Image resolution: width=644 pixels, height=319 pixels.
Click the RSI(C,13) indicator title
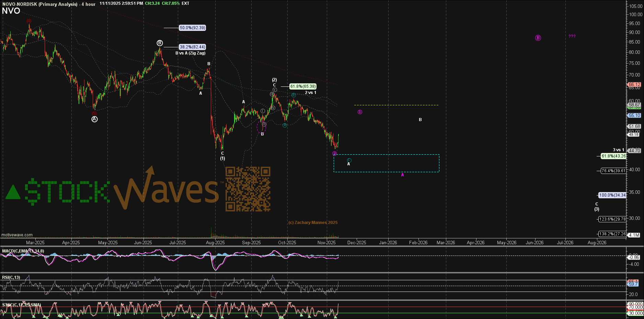pyautogui.click(x=11, y=277)
